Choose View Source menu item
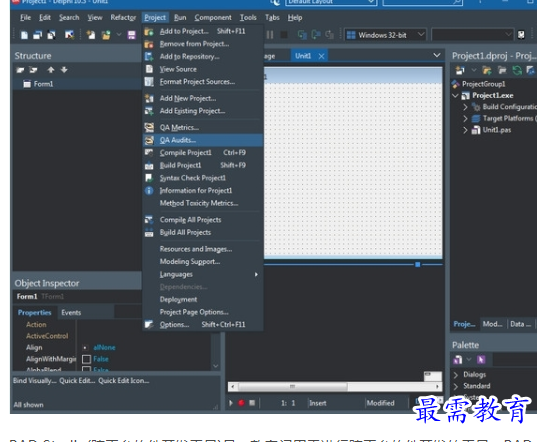The image size is (537, 442). [x=203, y=69]
